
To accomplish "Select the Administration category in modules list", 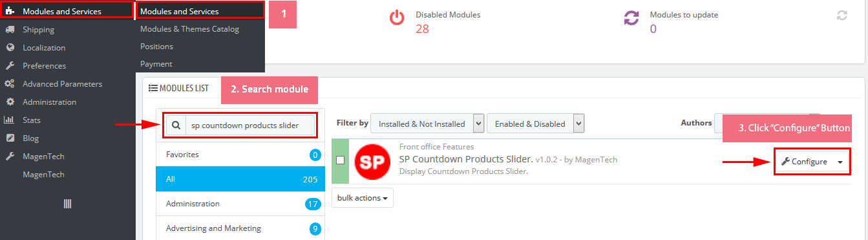I will pos(240,204).
